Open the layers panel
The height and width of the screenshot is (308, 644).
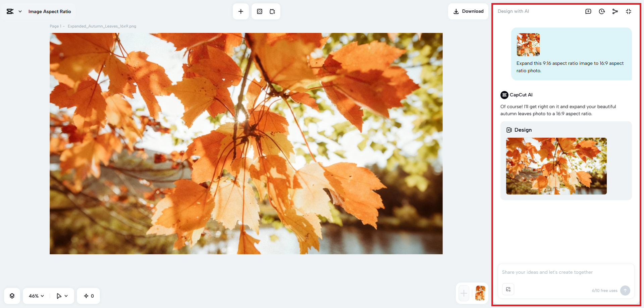(12, 296)
